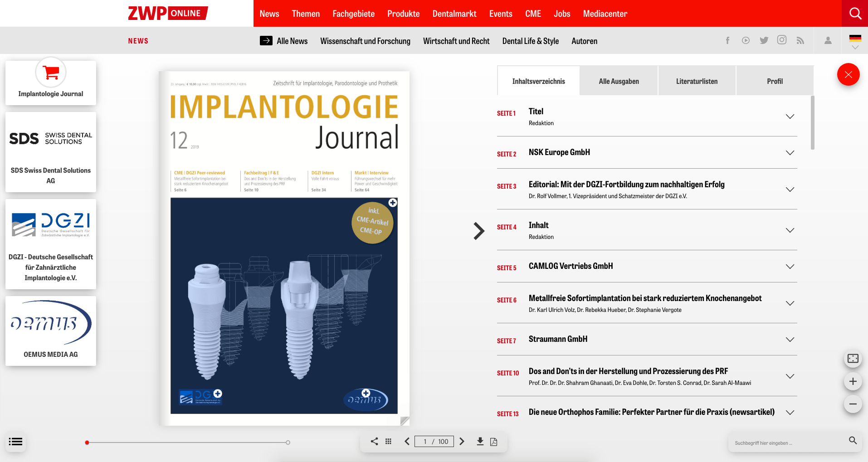868x462 pixels.
Task: Open the Themen menu
Action: (x=306, y=14)
